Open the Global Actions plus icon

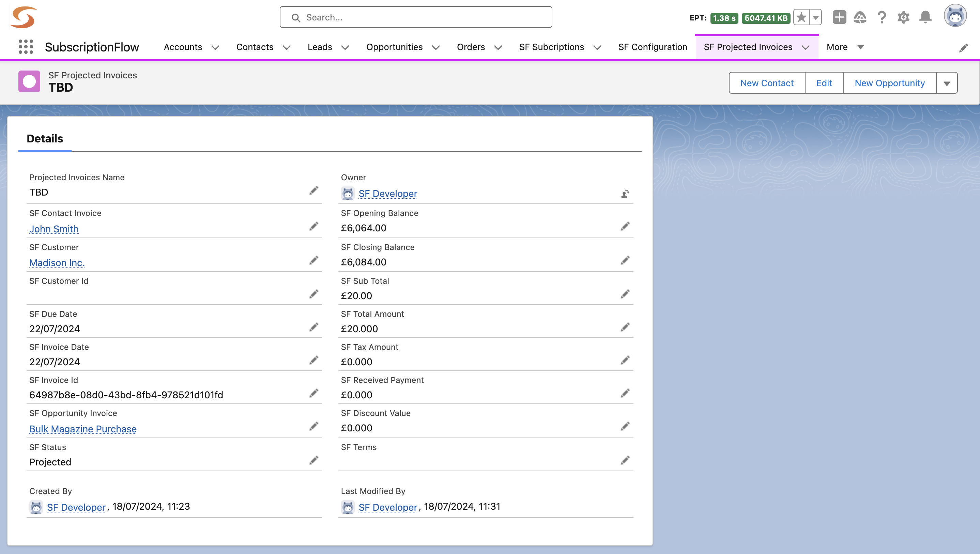coord(839,17)
